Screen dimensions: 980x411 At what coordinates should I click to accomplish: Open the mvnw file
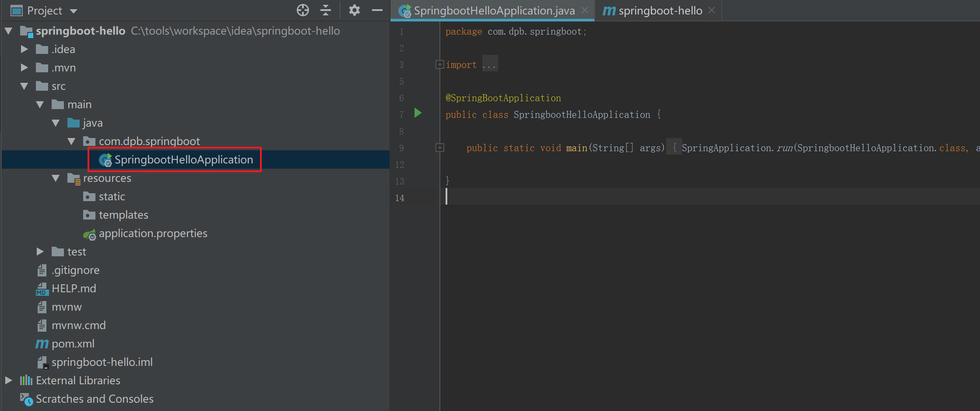tap(67, 307)
